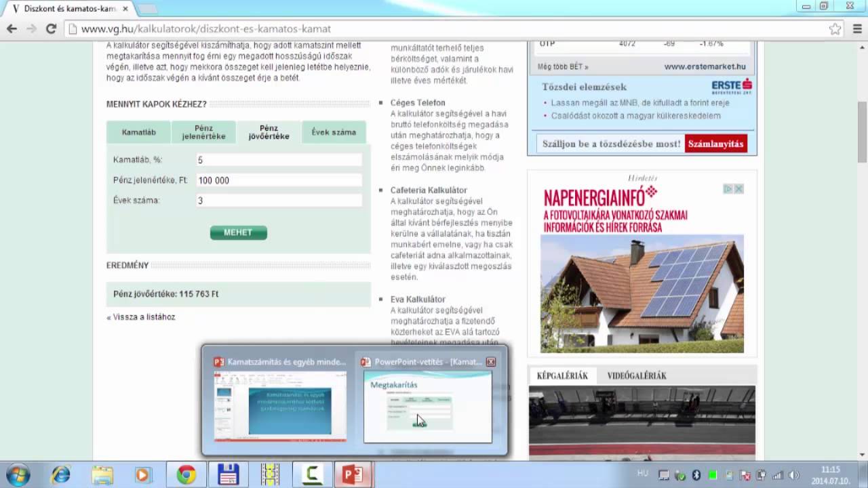Screen dimensions: 868x488
Task: Open the Windows Start menu
Action: pyautogui.click(x=18, y=474)
